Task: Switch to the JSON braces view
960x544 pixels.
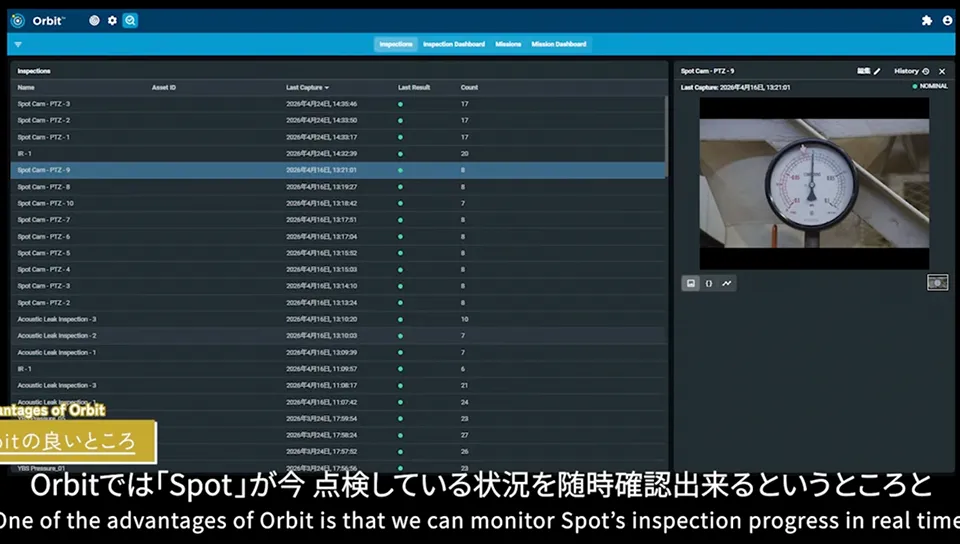Action: click(709, 283)
